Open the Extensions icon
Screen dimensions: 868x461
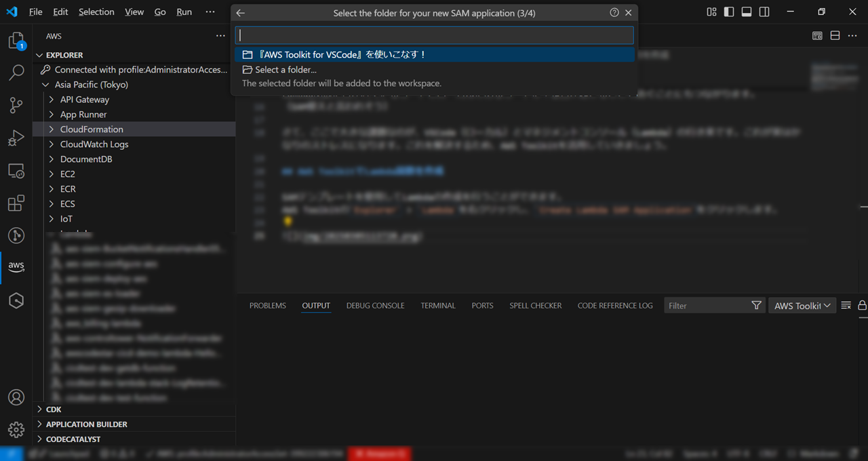click(x=16, y=203)
